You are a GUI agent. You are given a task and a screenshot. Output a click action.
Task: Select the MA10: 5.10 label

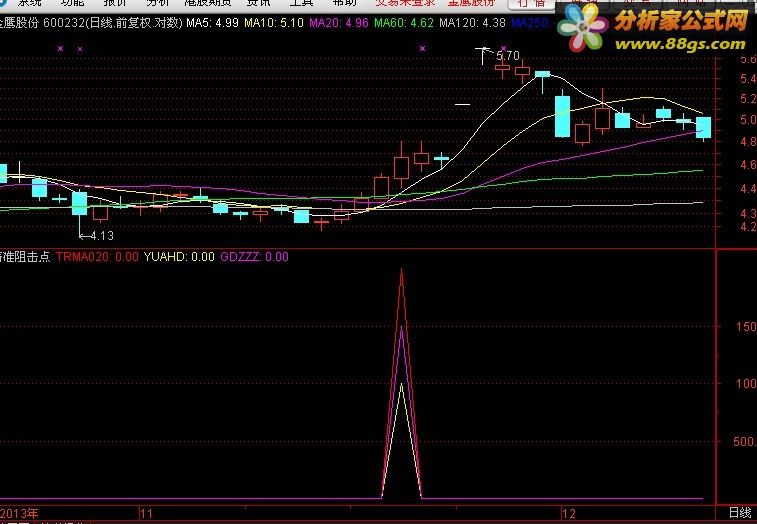(274, 23)
